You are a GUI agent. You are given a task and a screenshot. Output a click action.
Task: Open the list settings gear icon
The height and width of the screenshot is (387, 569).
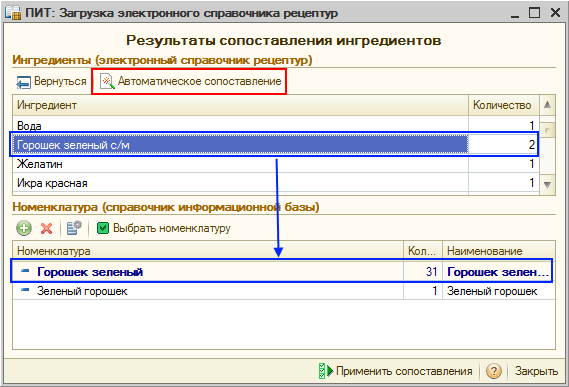(x=74, y=228)
